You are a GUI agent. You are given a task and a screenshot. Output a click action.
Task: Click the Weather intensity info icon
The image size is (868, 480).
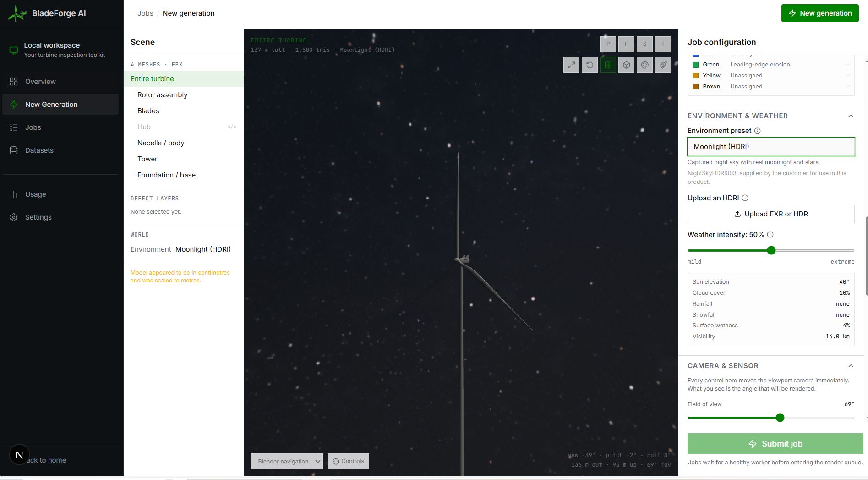[x=770, y=235]
